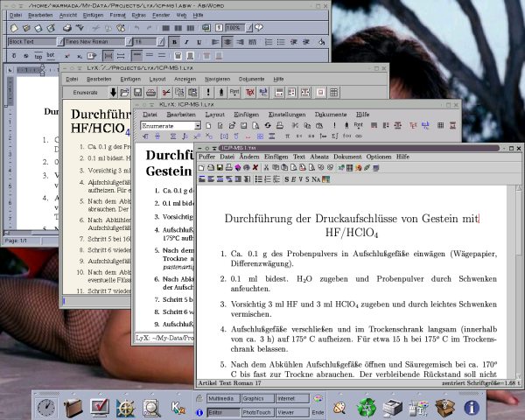Click Multimedia button in desktop panel
Viewport: 525px width, 420px height.
pos(223,399)
